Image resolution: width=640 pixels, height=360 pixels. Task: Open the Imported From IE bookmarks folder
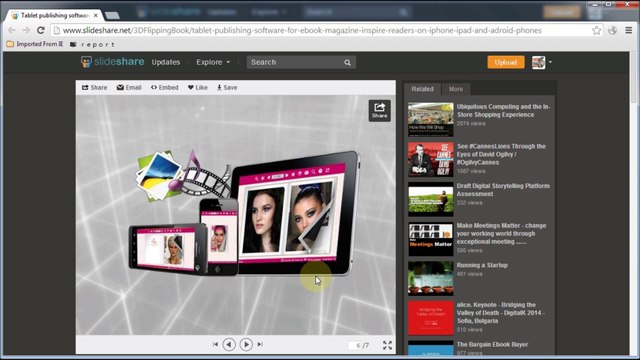[35, 44]
